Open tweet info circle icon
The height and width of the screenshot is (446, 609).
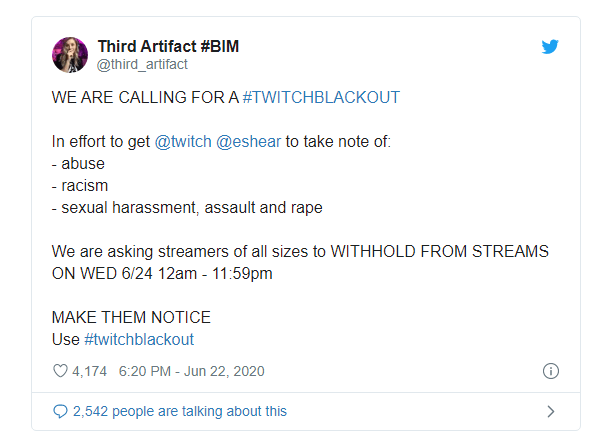pos(550,371)
